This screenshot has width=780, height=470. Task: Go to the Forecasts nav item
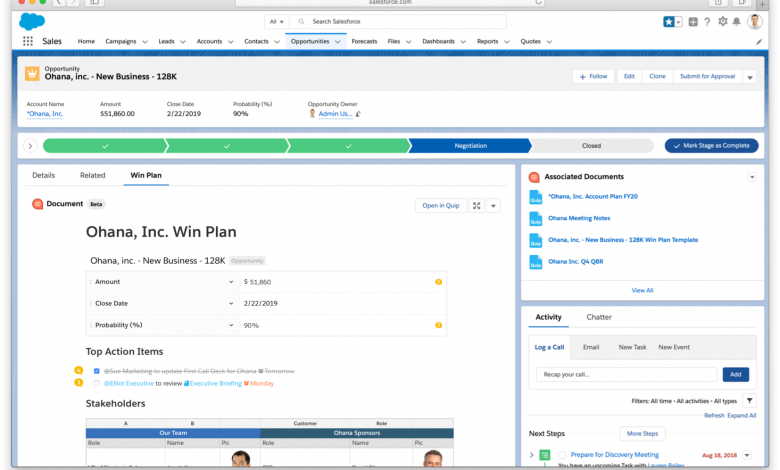364,41
